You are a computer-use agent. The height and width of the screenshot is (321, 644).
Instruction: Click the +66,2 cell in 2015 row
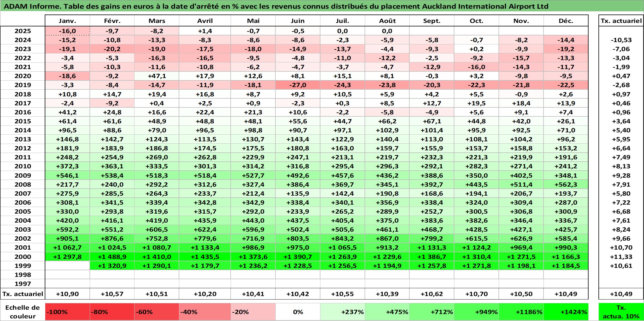(x=387, y=121)
